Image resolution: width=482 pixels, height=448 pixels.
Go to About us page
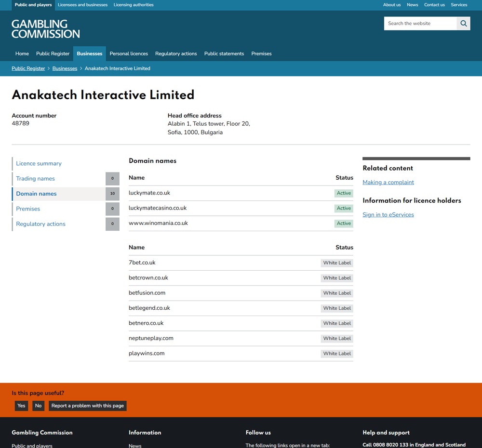[x=391, y=5]
